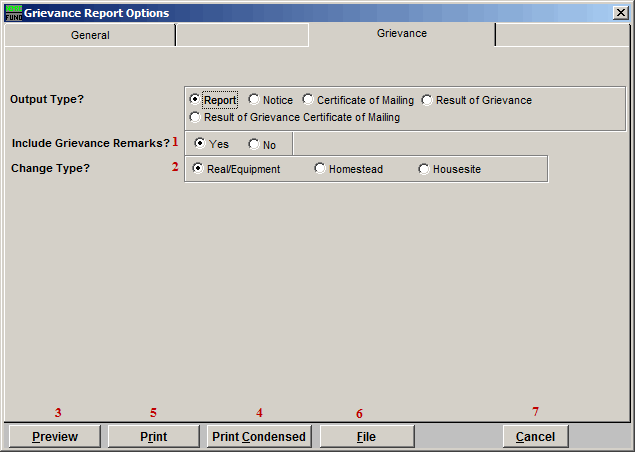Image resolution: width=635 pixels, height=452 pixels.
Task: Close the Grievance Report Options dialog
Action: (620, 12)
